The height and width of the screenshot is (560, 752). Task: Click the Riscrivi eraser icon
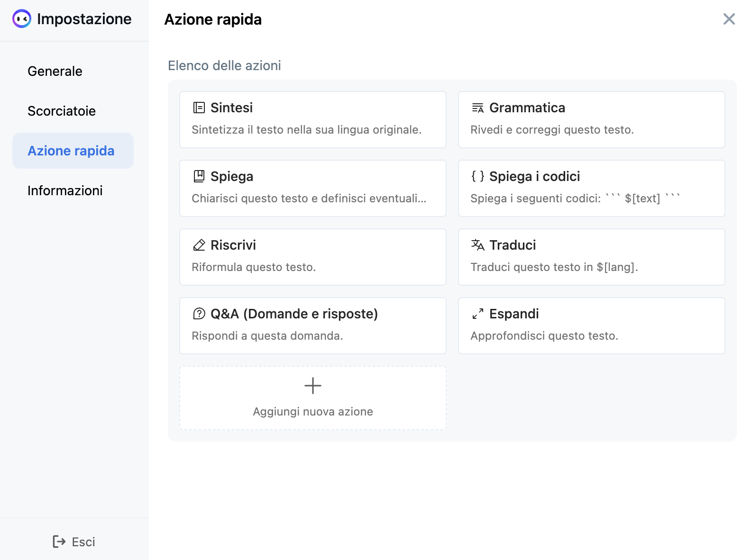pos(199,245)
